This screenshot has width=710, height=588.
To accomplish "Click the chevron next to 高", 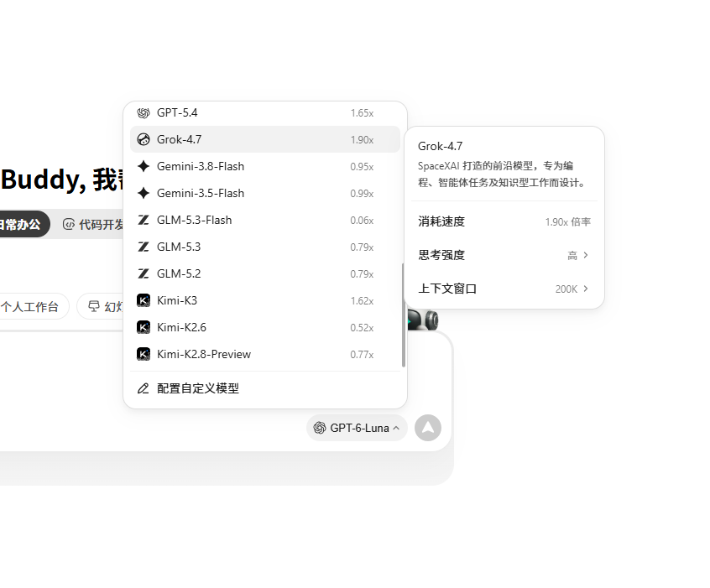I will tap(586, 255).
